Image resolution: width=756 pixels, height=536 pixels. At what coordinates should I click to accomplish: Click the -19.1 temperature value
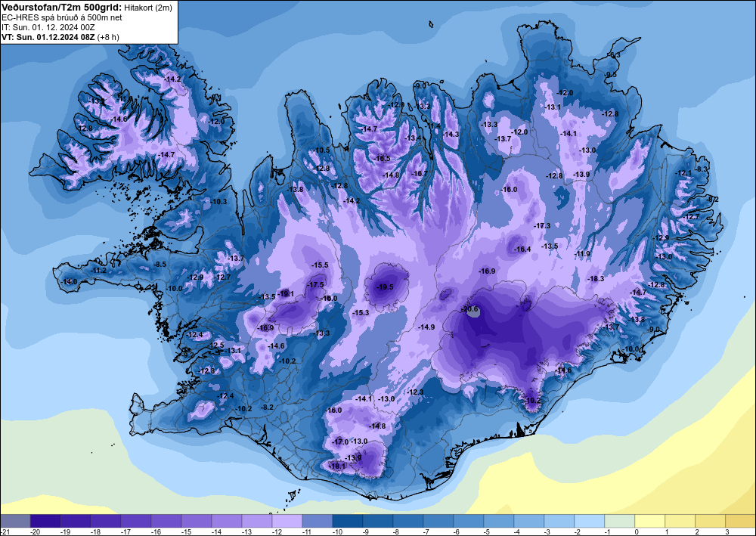pyautogui.click(x=286, y=293)
